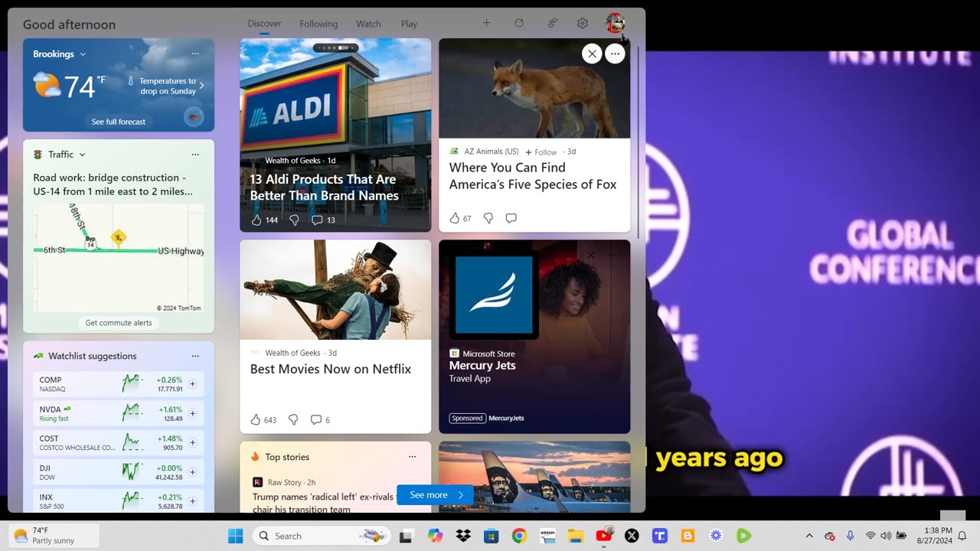Viewport: 980px width, 551px height.
Task: Show the next weather forecast message
Action: (x=201, y=86)
